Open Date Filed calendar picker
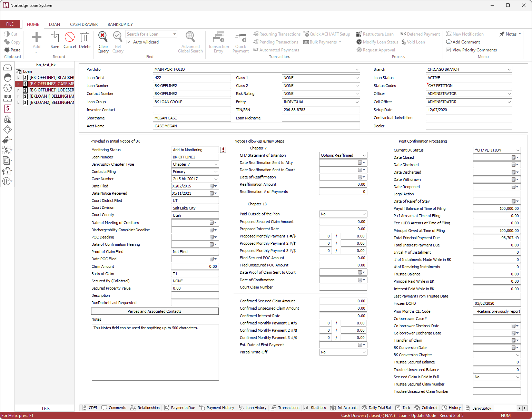This screenshot has height=419, width=532. [x=214, y=186]
